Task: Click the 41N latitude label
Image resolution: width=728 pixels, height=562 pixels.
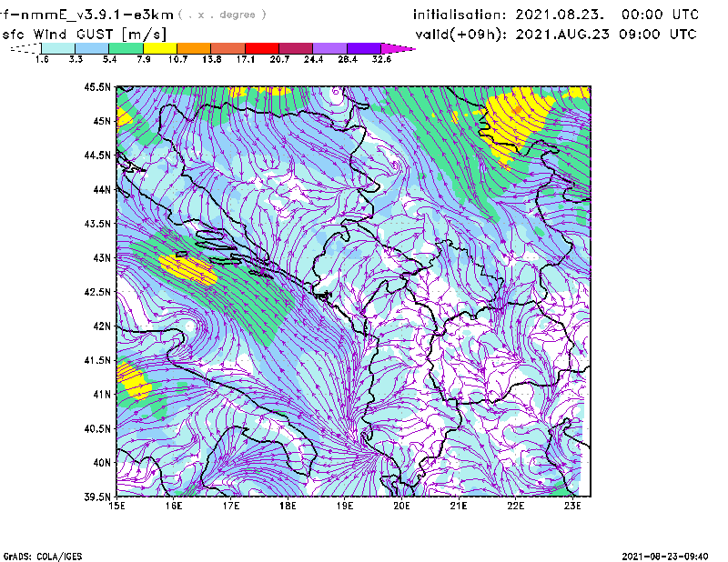Action: point(102,395)
